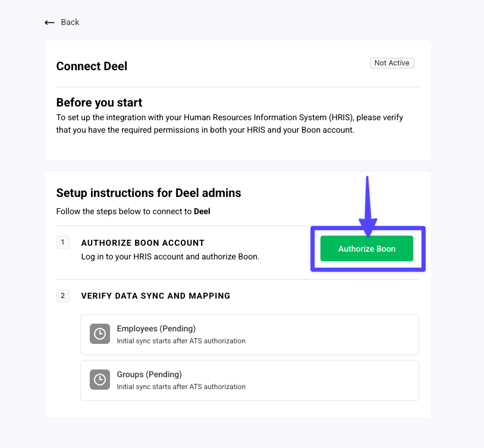Click the sync note under Employees (Pending)
This screenshot has height=448, width=484.
click(x=181, y=341)
